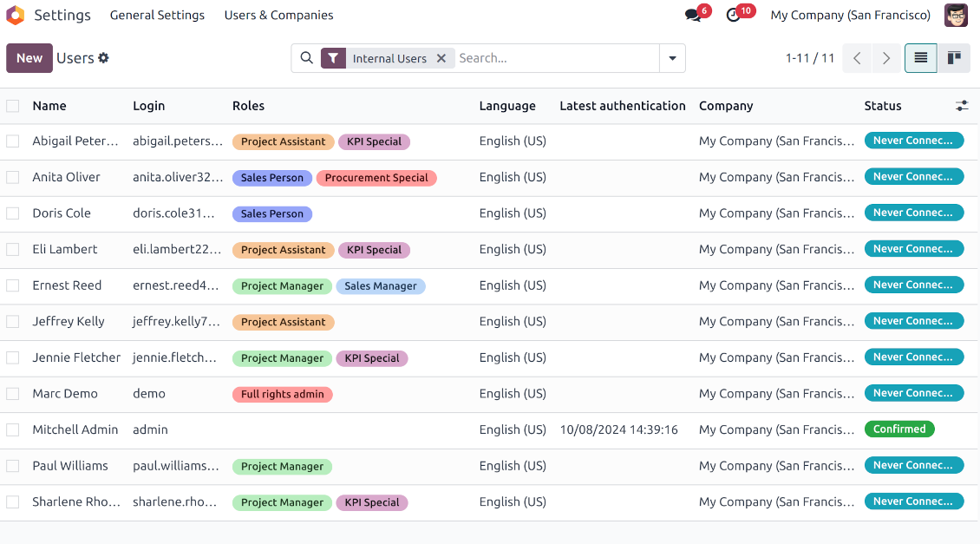This screenshot has height=544, width=980.
Task: Switch to kanban view
Action: (954, 58)
